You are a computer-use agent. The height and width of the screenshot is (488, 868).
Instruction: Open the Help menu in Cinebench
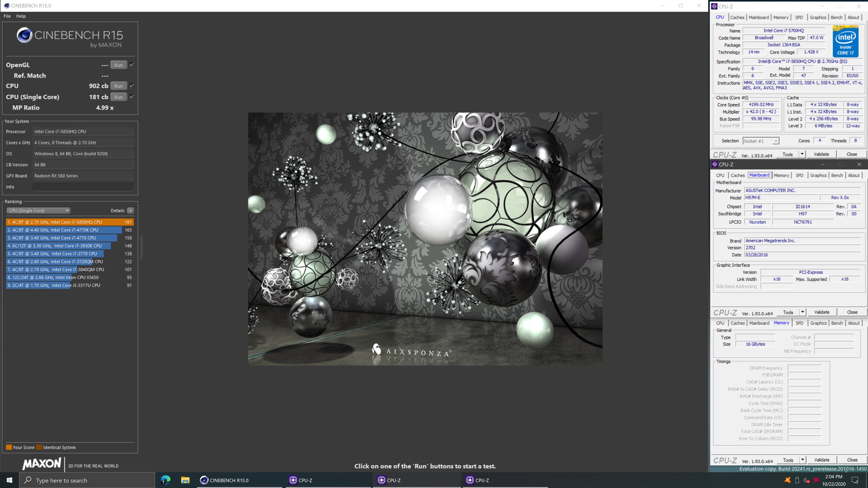click(x=21, y=16)
